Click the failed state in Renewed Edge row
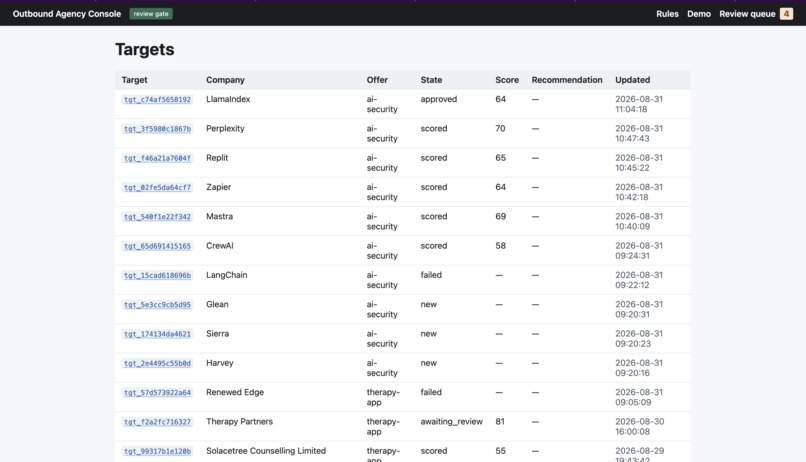806x462 pixels. (x=431, y=392)
